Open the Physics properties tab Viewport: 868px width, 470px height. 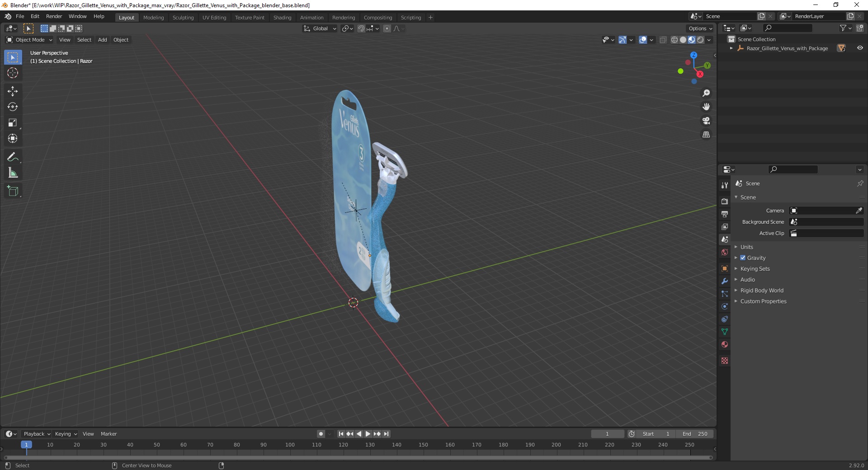pos(725,306)
